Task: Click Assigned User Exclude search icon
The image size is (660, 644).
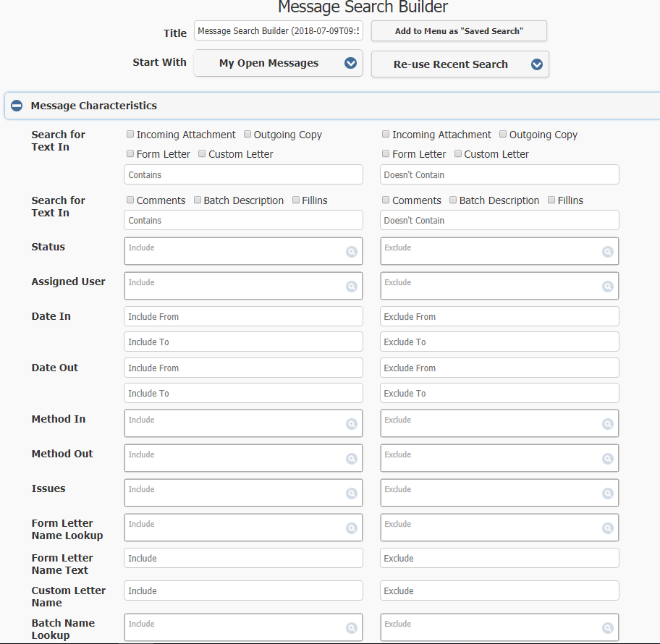Action: point(607,287)
